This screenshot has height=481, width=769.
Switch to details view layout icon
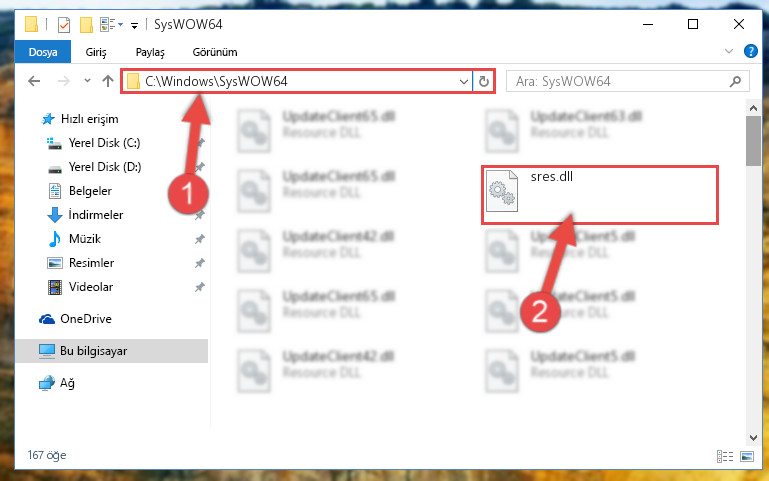point(724,456)
